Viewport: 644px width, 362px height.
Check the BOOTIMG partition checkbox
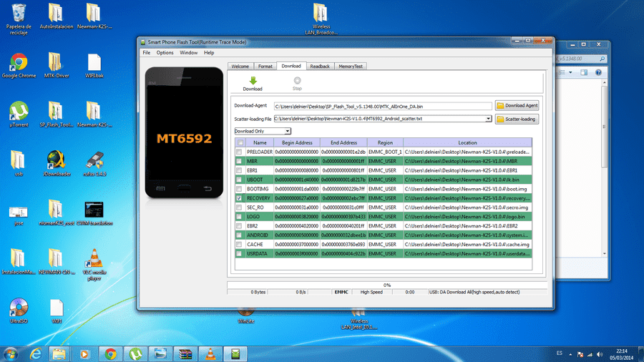[x=239, y=189]
